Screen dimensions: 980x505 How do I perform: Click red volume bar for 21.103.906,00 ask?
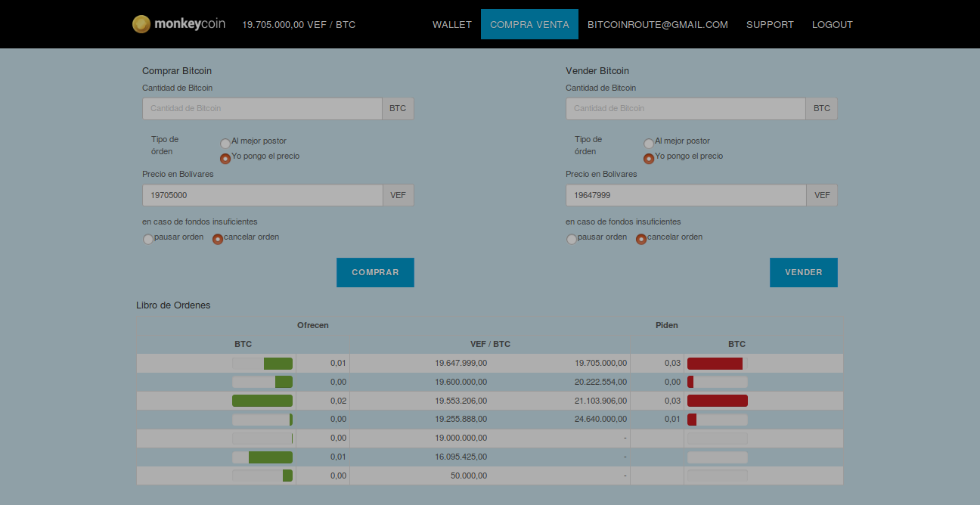pos(718,401)
